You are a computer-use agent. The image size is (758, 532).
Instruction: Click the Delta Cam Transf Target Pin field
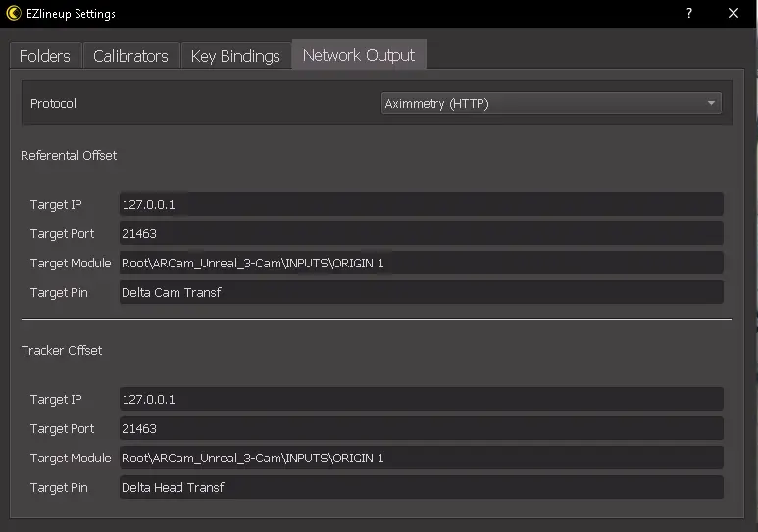[x=421, y=292]
